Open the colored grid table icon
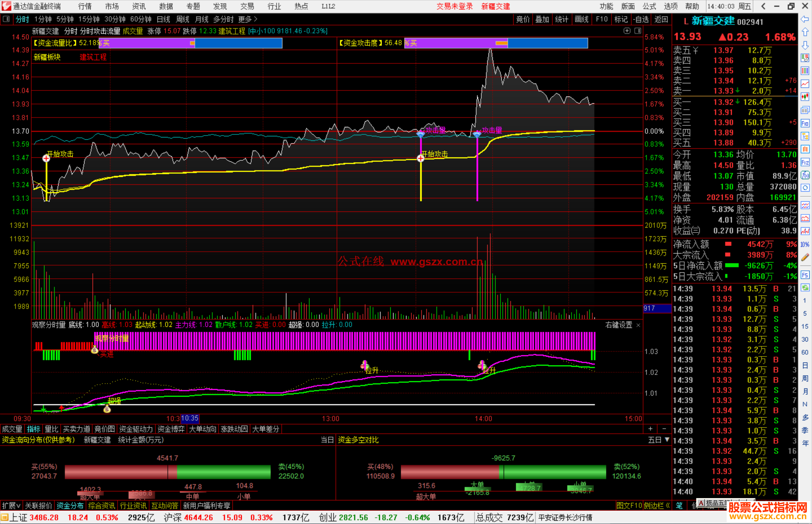The width and height of the screenshot is (812, 524). click(805, 71)
